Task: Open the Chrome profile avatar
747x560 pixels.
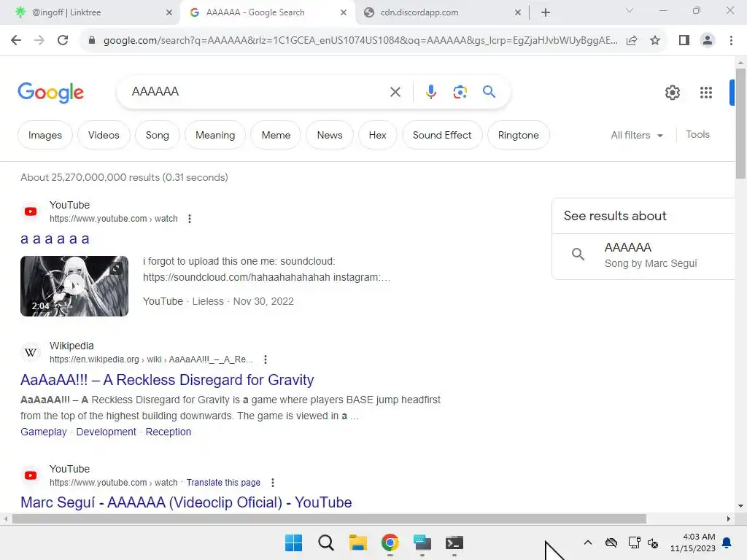Action: 708,41
